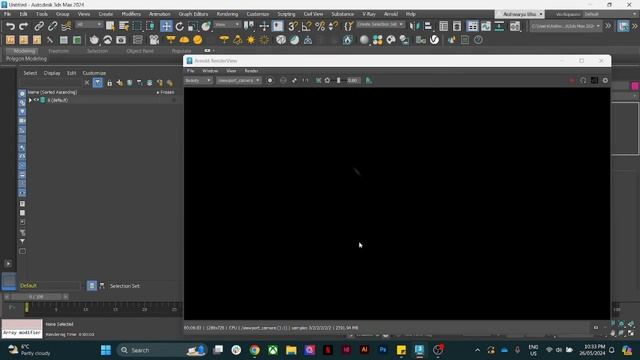Click the V-Ray logo toolbar icon
The width and height of the screenshot is (640, 360).
click(434, 40)
